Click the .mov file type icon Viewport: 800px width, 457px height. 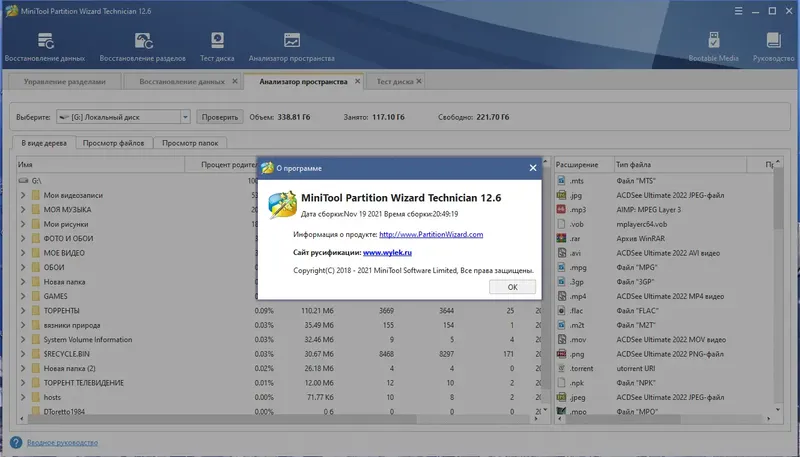click(x=561, y=339)
